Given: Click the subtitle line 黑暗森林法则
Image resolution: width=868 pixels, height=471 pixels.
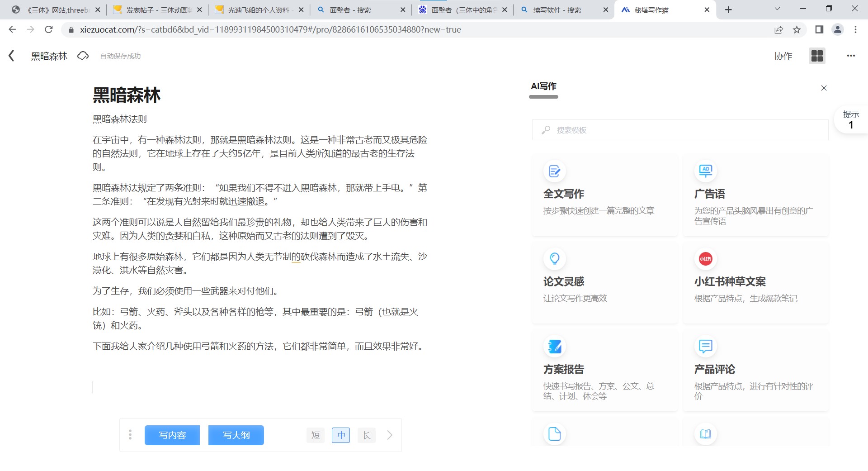Looking at the screenshot, I should [x=120, y=119].
